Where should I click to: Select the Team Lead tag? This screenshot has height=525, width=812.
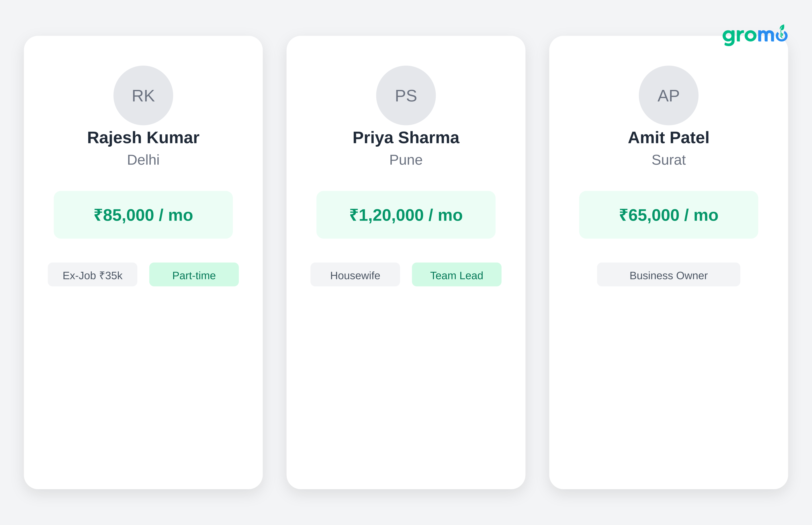coord(457,275)
